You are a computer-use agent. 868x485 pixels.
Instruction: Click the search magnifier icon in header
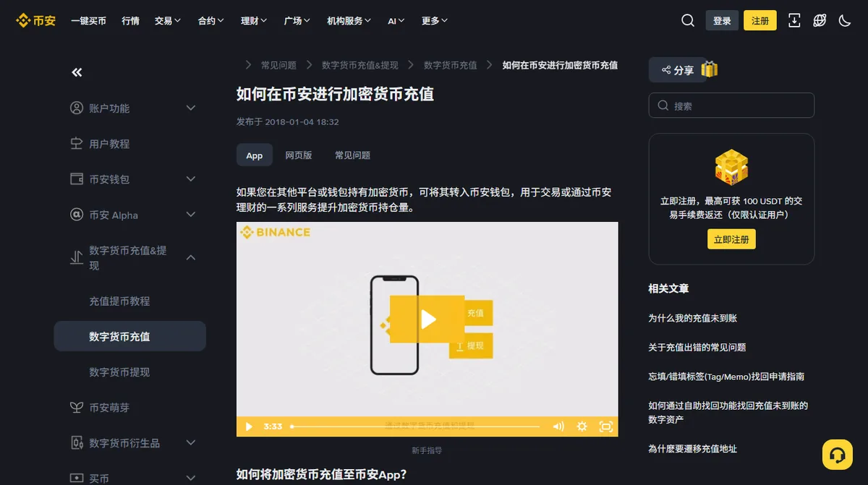pos(688,20)
